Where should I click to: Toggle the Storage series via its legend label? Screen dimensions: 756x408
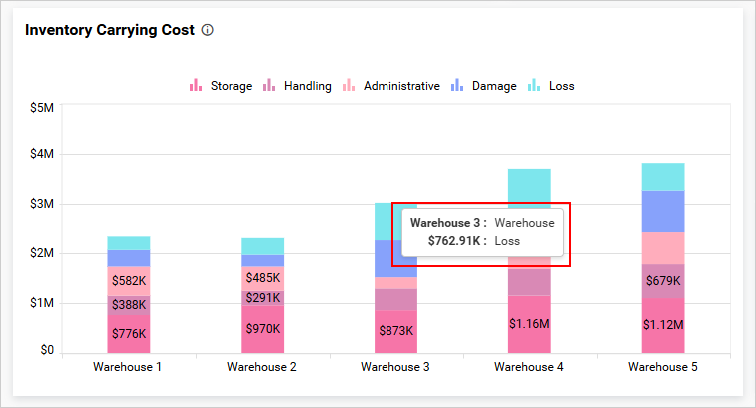[x=231, y=86]
